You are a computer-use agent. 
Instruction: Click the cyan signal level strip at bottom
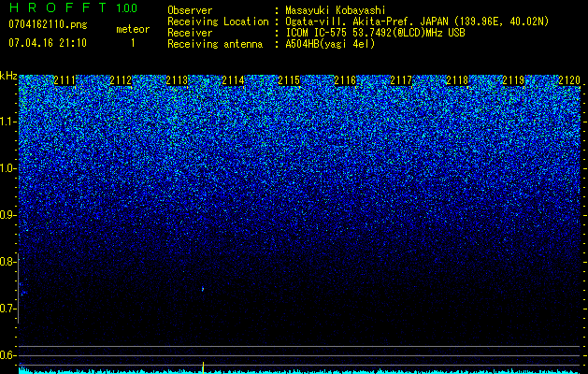pyautogui.click(x=300, y=371)
